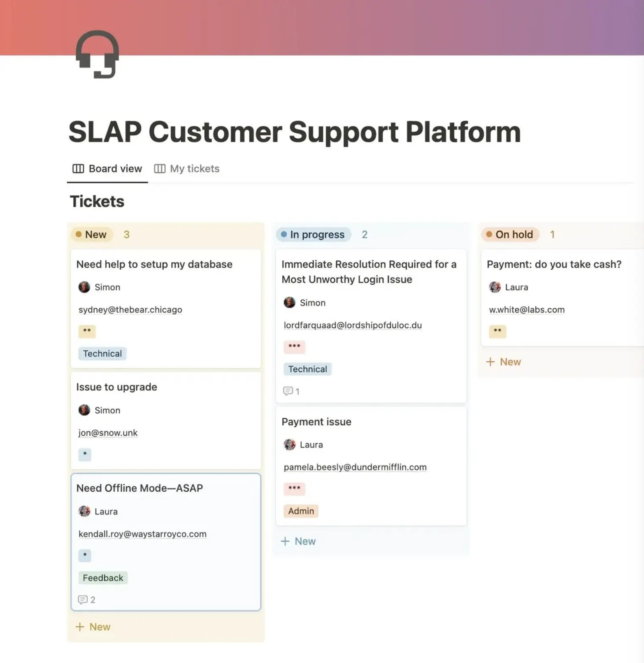
Task: Click the On hold status label
Action: tap(510, 234)
